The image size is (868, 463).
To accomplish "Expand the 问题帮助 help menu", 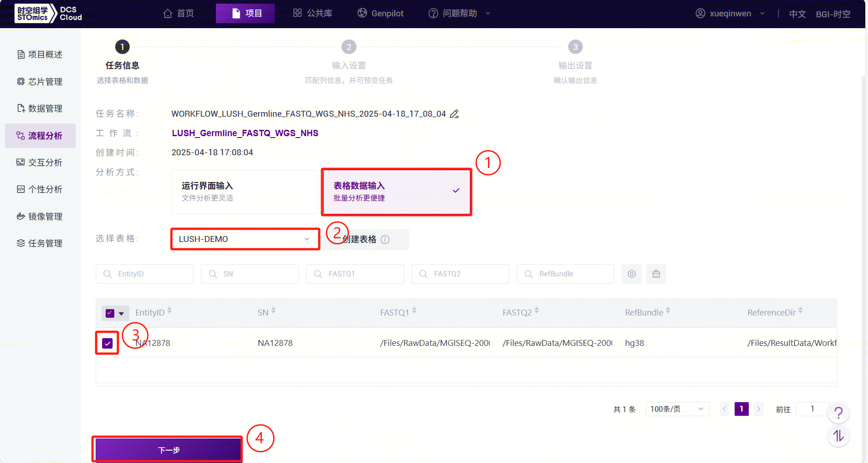I will (459, 13).
